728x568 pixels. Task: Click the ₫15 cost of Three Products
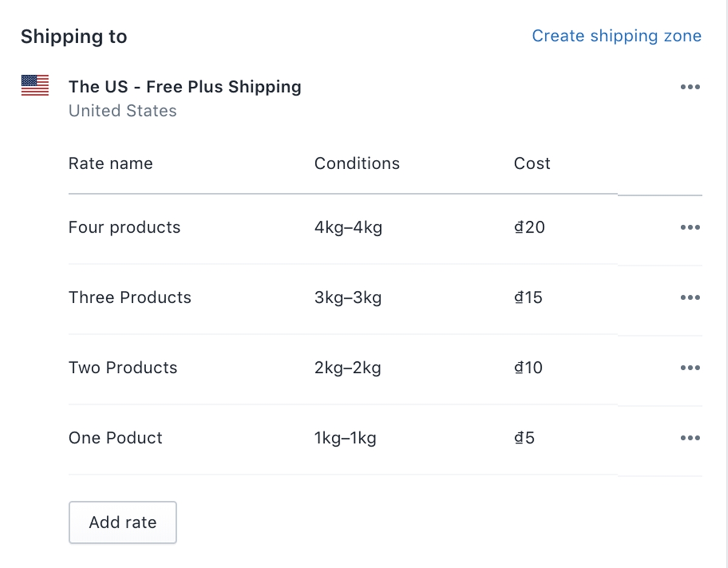[528, 298]
